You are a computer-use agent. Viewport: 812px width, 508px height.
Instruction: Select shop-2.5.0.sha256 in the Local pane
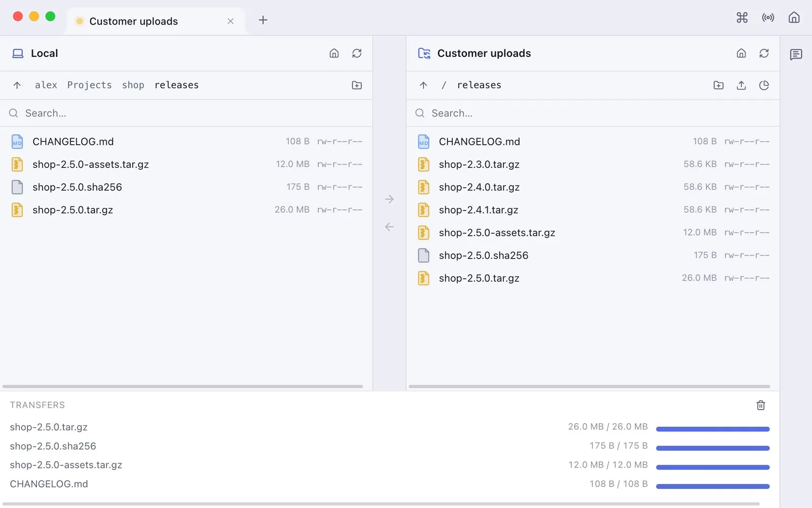click(x=186, y=187)
